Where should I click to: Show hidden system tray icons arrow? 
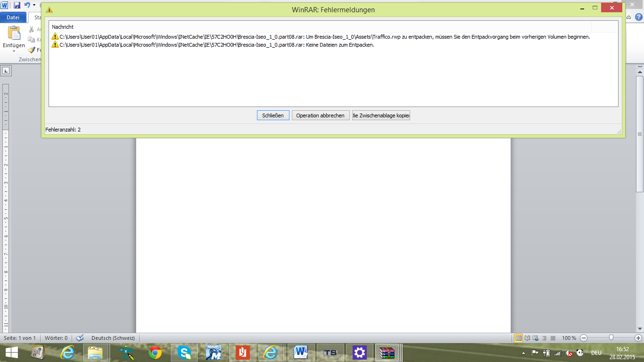523,353
